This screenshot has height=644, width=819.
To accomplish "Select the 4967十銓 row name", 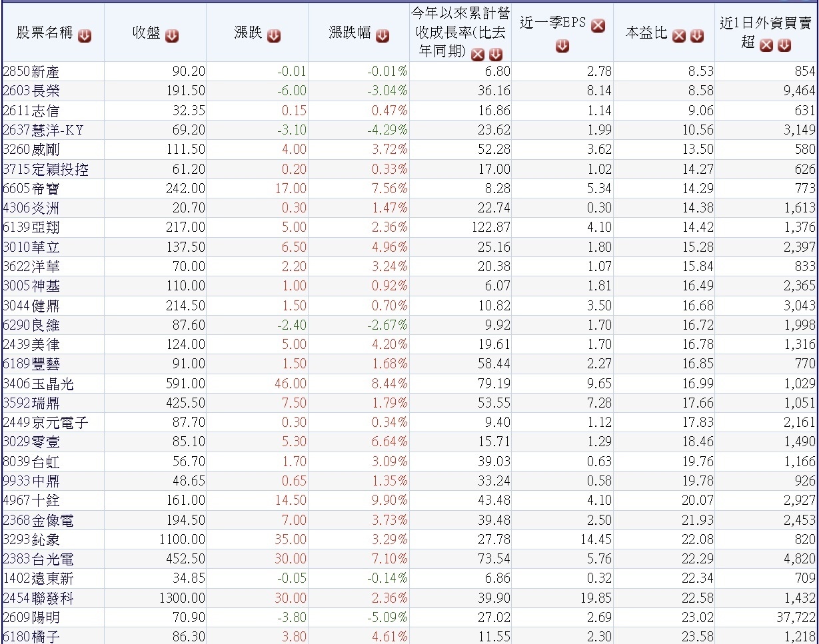I will pyautogui.click(x=31, y=501).
